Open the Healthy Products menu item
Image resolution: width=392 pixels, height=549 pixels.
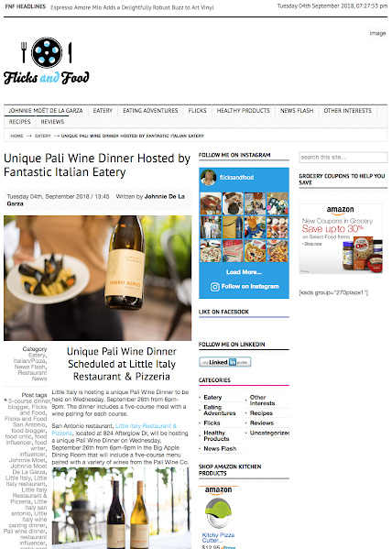pos(244,111)
